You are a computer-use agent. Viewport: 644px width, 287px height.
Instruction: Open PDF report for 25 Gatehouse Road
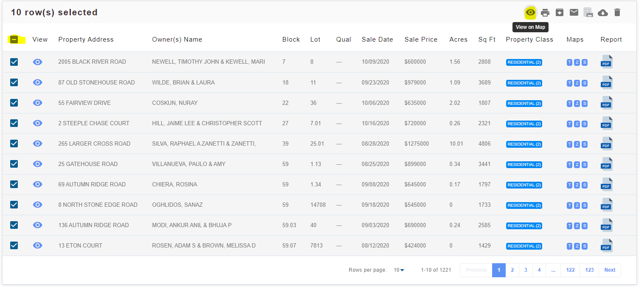click(606, 164)
